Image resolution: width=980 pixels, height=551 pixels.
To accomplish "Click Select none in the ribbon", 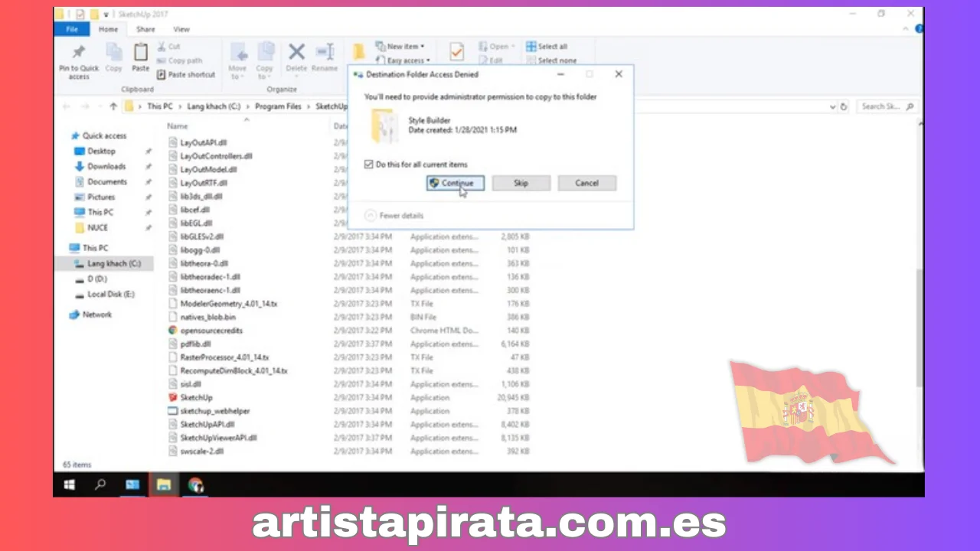I will coord(550,60).
